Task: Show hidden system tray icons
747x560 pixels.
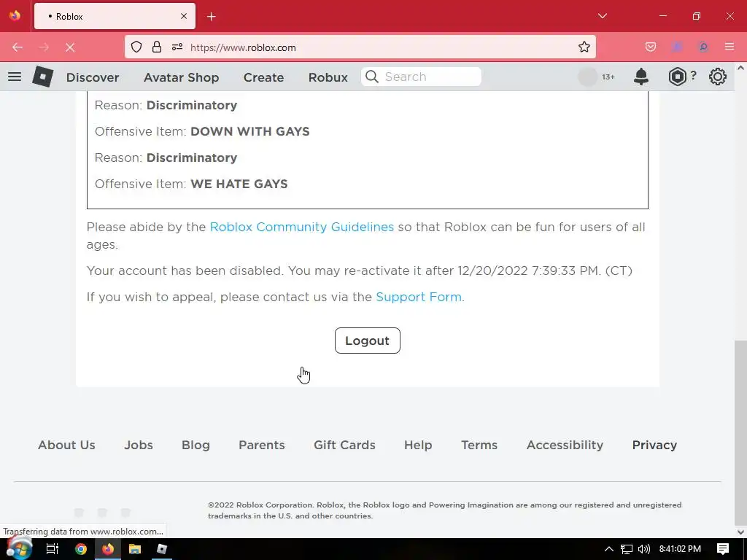Action: click(x=609, y=549)
